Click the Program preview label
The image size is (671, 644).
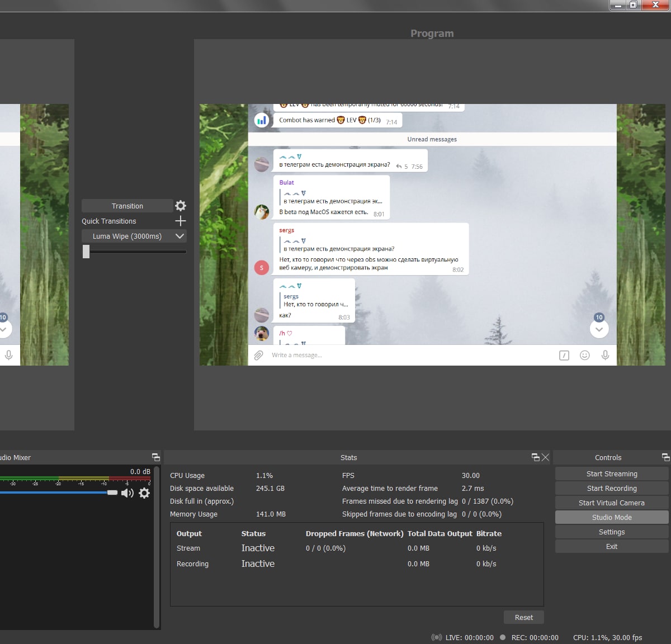click(x=432, y=33)
